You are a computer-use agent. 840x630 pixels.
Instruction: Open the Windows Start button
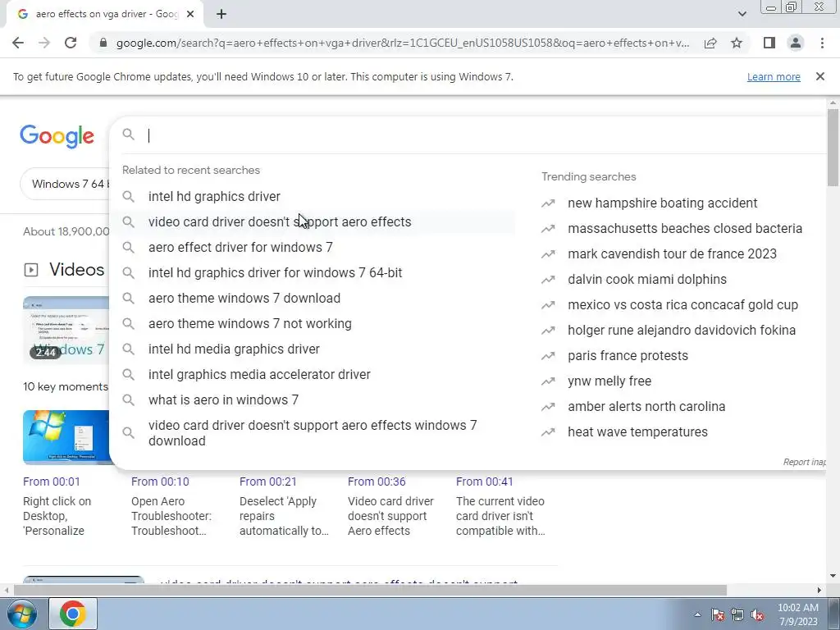coord(21,614)
